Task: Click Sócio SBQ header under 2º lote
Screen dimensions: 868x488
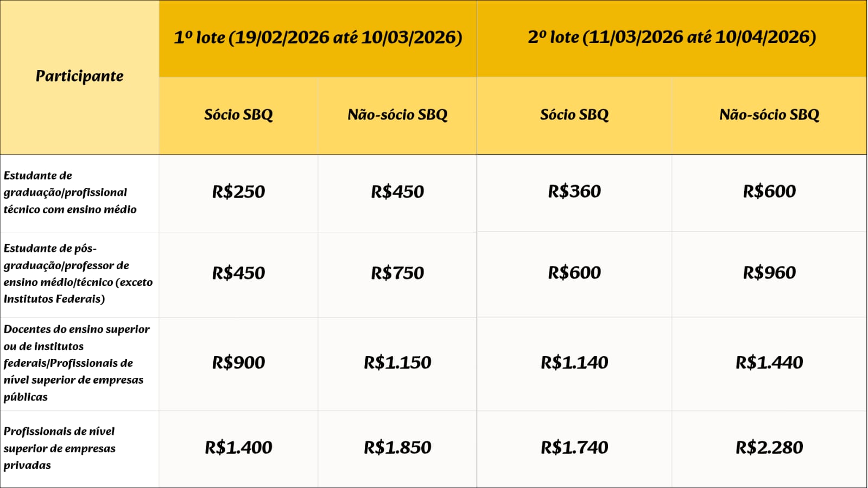Action: (x=574, y=115)
